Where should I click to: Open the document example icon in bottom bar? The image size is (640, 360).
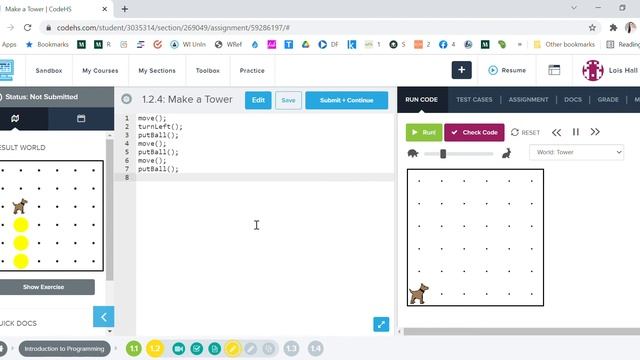[215, 349]
